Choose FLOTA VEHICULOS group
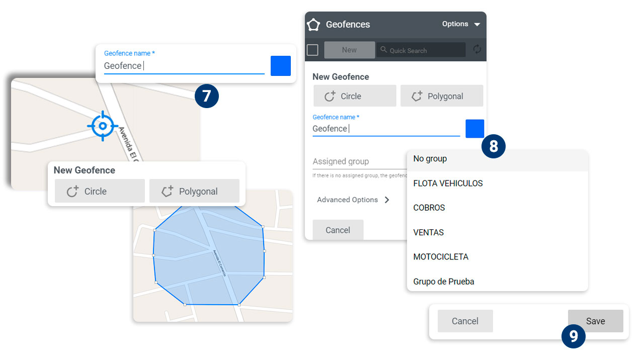The height and width of the screenshot is (362, 644). coord(448,183)
